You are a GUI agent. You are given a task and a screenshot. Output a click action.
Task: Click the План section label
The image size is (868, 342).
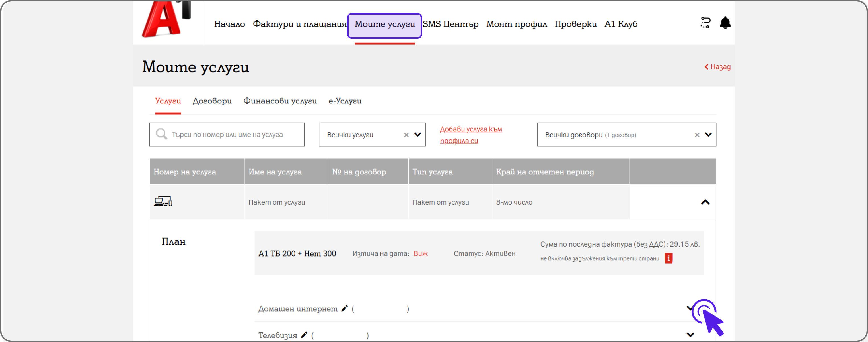coord(173,241)
